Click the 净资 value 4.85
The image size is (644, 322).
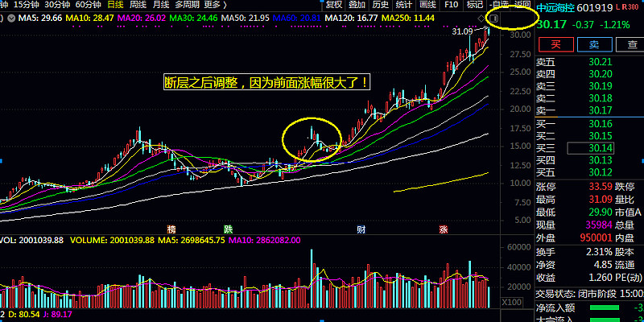[x=603, y=265]
